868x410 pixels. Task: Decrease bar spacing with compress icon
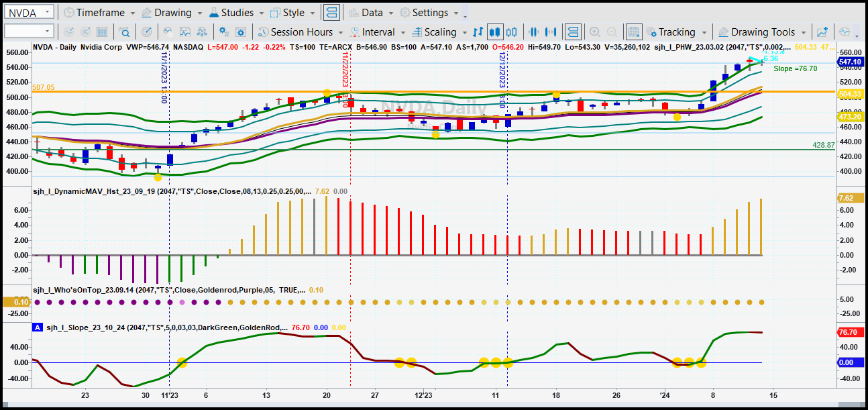pos(534,32)
